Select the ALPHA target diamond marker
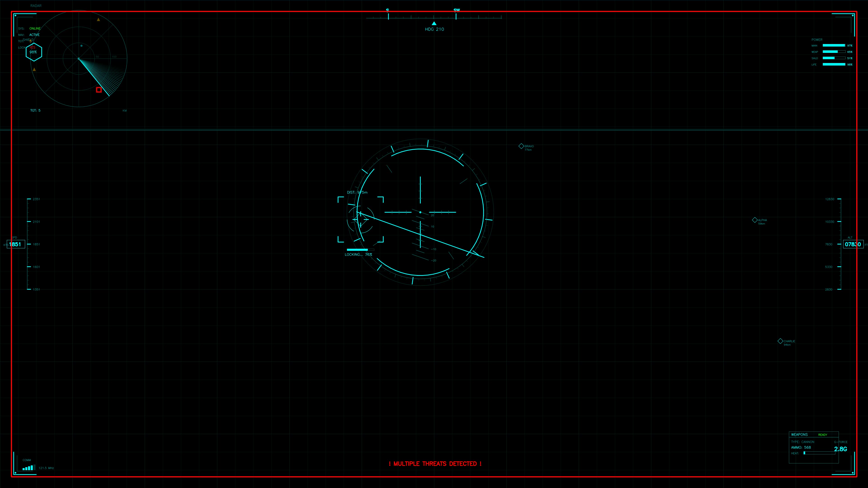This screenshot has width=868, height=488. (x=755, y=220)
